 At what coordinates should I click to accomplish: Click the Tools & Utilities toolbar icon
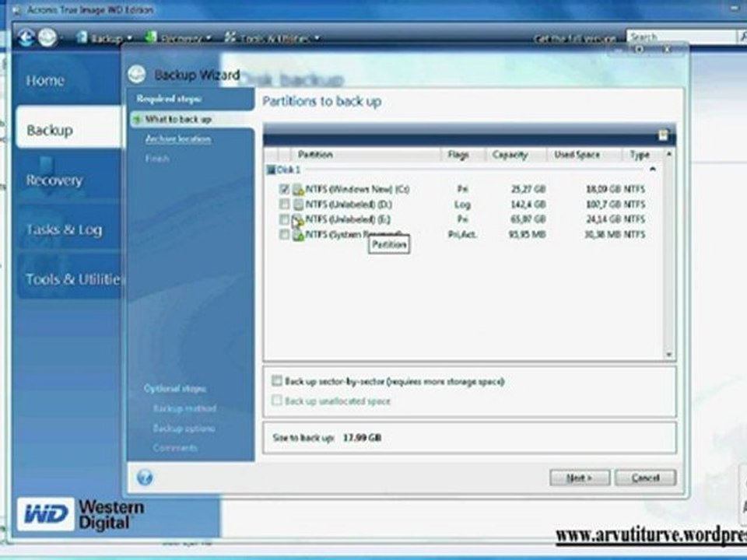click(x=230, y=37)
